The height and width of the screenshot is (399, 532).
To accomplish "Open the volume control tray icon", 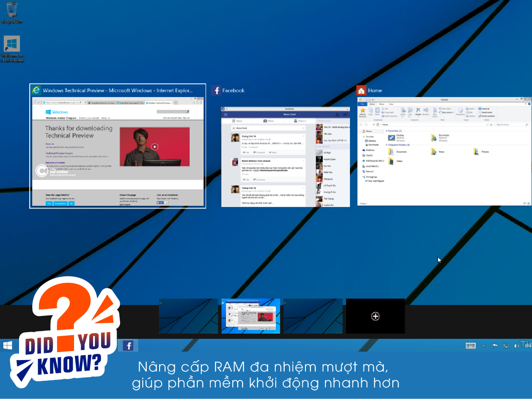I will (x=516, y=345).
